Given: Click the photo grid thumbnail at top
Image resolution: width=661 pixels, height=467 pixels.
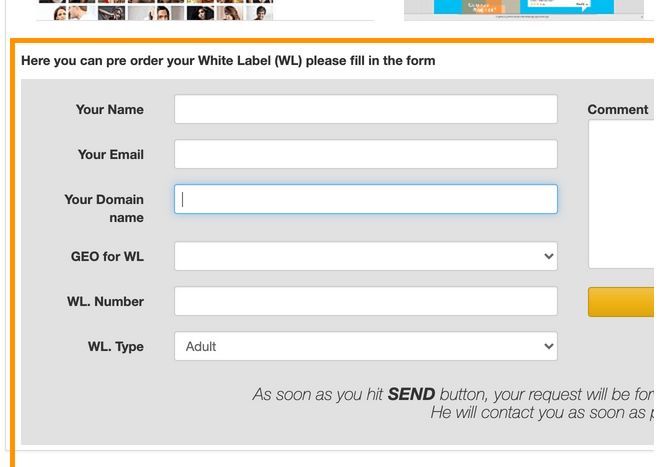Looking at the screenshot, I should point(156,10).
